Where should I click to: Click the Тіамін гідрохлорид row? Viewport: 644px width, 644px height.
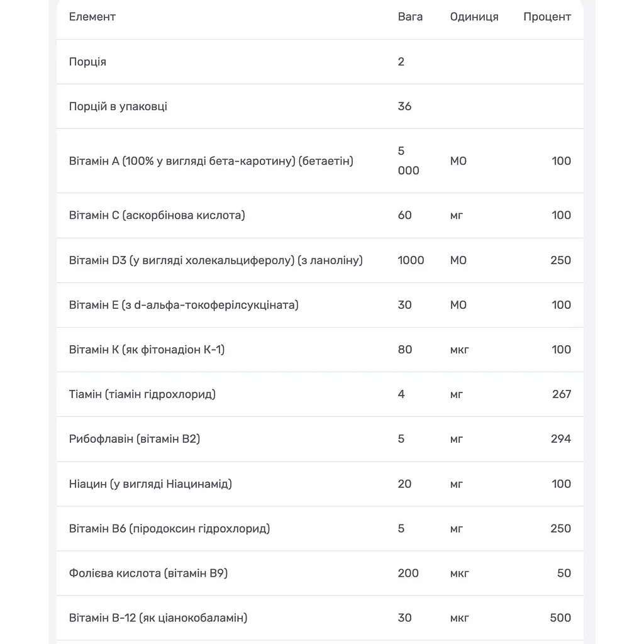pos(320,395)
